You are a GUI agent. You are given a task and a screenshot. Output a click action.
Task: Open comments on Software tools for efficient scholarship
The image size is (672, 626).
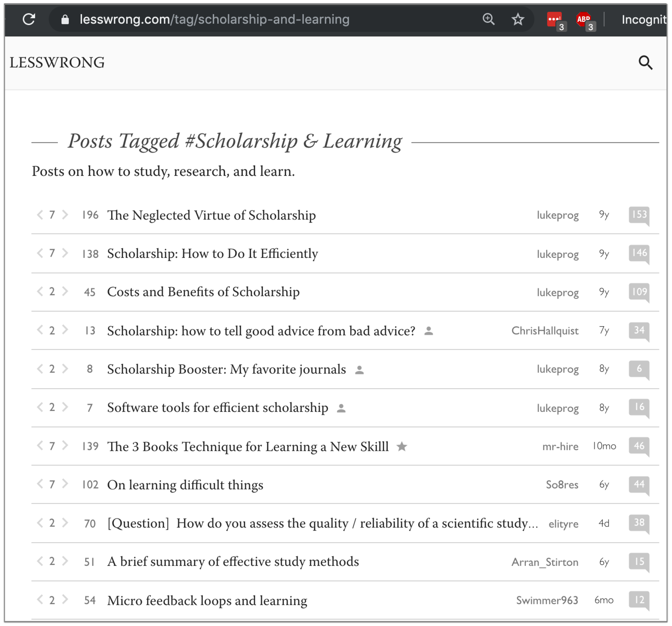[639, 408]
